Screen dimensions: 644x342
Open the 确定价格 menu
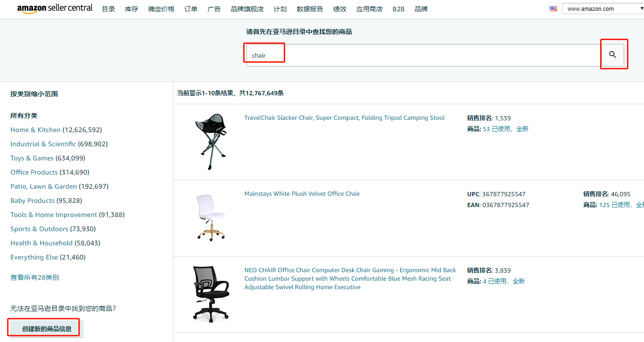[161, 9]
